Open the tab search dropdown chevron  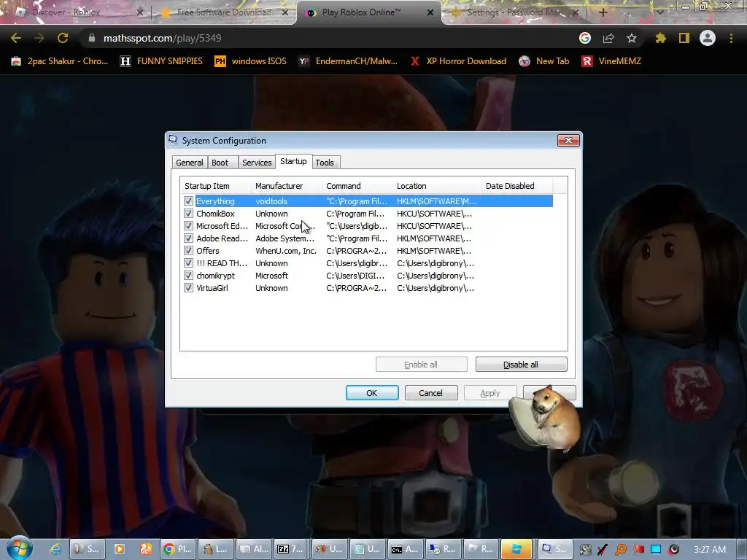[x=659, y=12]
